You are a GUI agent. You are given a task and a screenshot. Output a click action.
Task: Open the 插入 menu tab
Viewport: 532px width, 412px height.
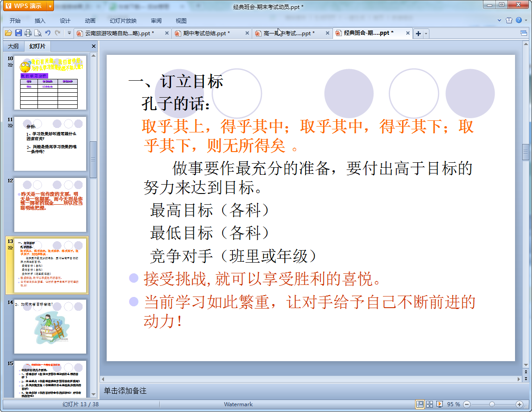tap(40, 21)
